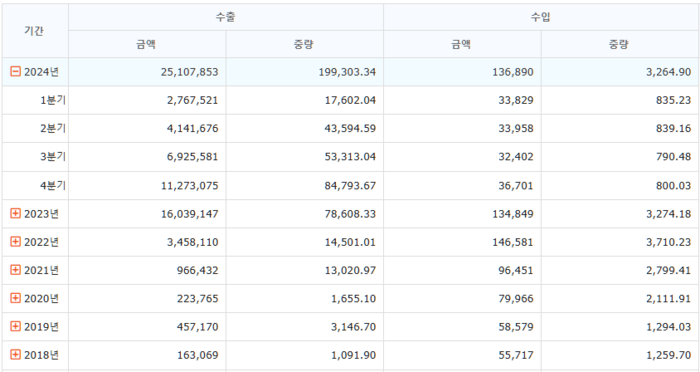Click the 2024년 export amount 25,107,853
Screen dimensions: 700x372
190,72
